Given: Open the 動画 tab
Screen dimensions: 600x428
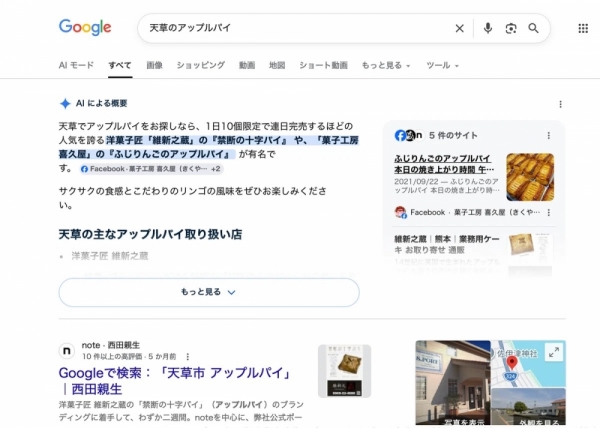Looking at the screenshot, I should tap(247, 65).
